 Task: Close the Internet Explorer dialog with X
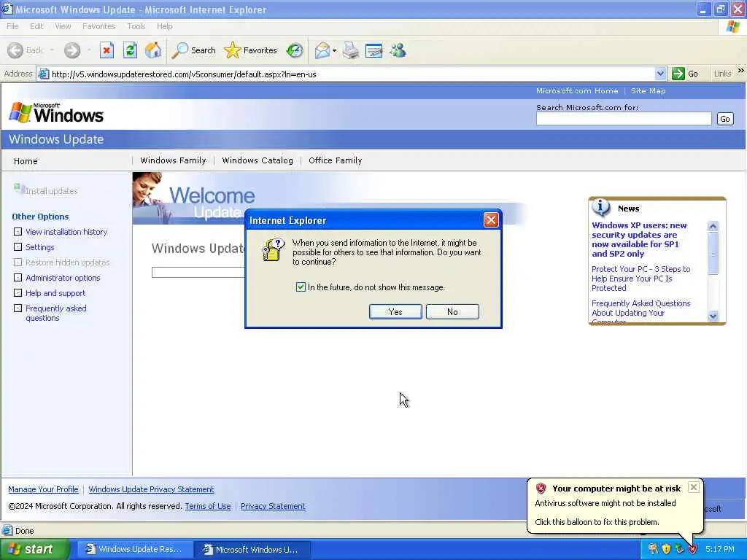(491, 220)
